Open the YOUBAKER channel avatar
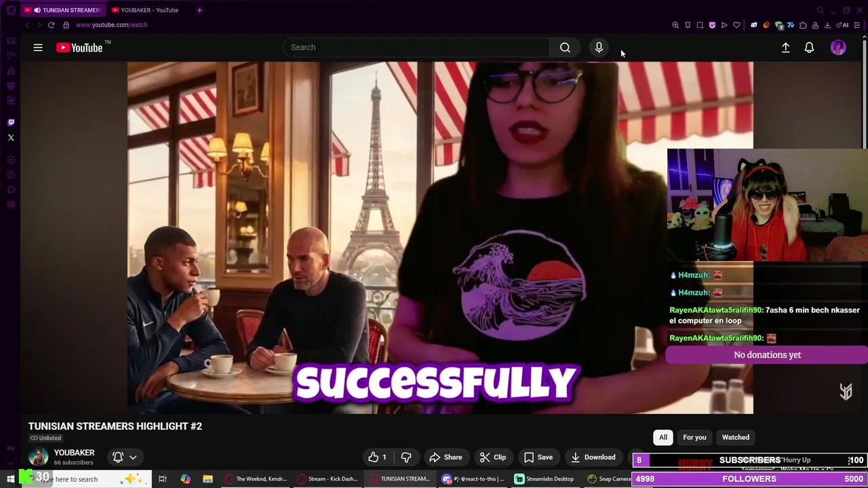The width and height of the screenshot is (868, 488). 38,457
